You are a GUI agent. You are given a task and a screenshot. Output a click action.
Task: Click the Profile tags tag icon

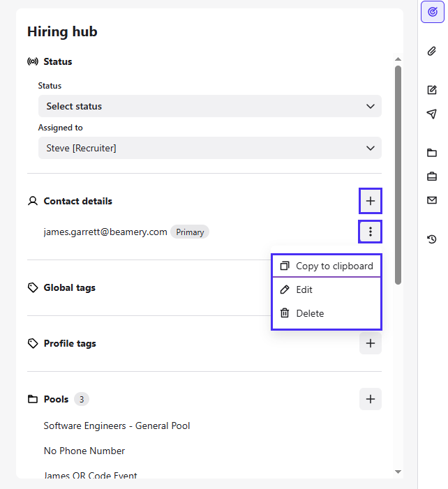point(33,343)
